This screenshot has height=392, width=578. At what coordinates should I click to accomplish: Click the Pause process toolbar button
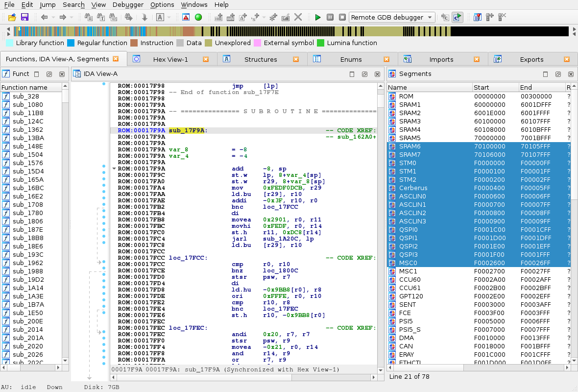tap(330, 17)
